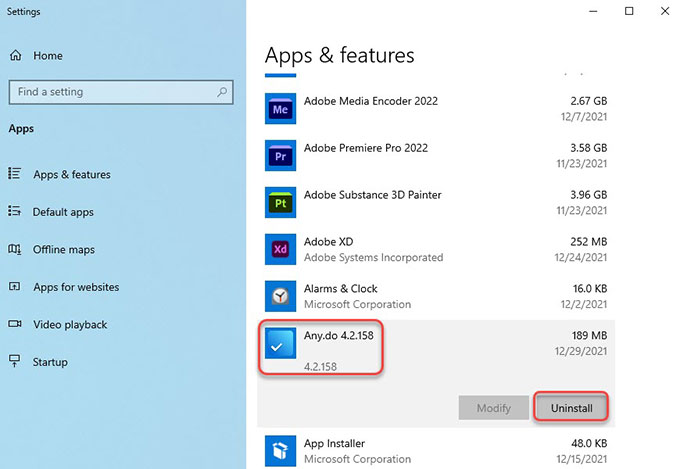The width and height of the screenshot is (680, 469).
Task: Click the Adobe Systems Incorporated publisher text
Action: pyautogui.click(x=373, y=257)
